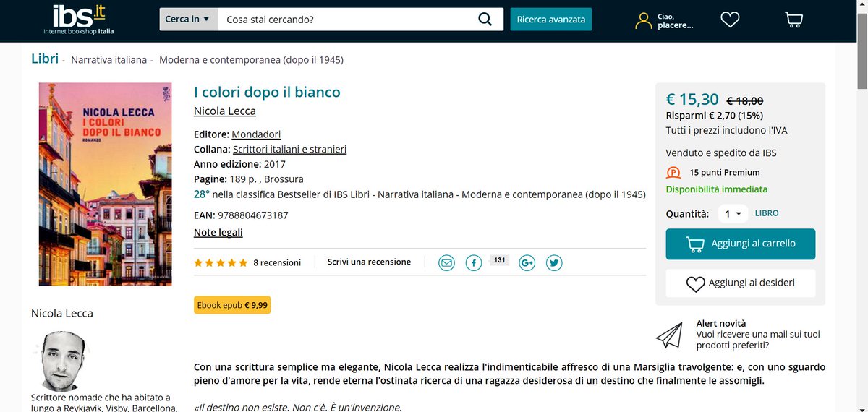Click the Pagine 189 p. Brossura line

click(249, 179)
